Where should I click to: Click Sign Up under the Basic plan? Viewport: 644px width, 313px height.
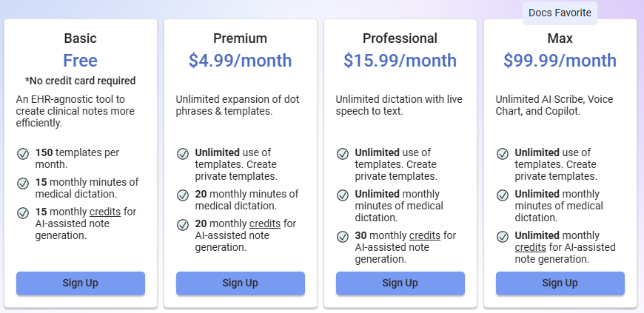[80, 283]
